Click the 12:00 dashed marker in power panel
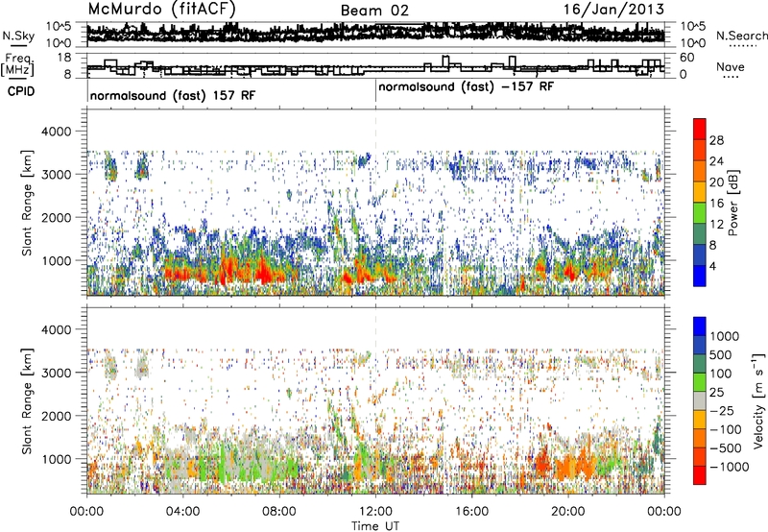 (x=375, y=202)
